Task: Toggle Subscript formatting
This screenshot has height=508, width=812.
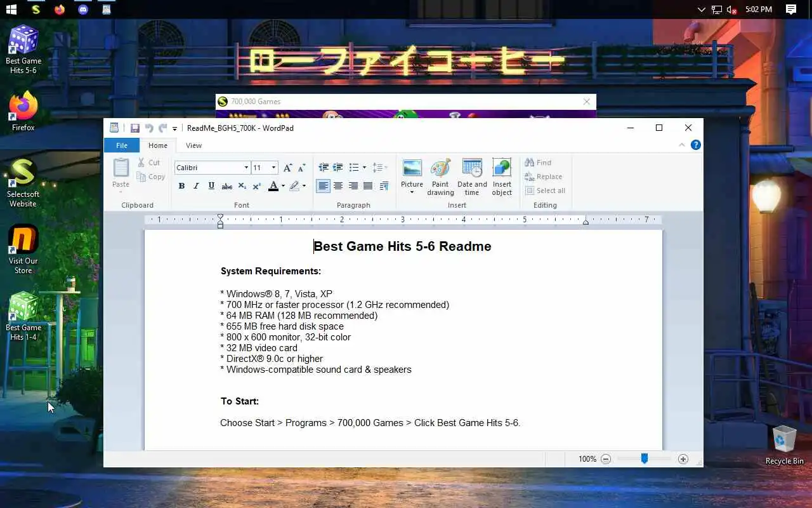Action: 242,186
